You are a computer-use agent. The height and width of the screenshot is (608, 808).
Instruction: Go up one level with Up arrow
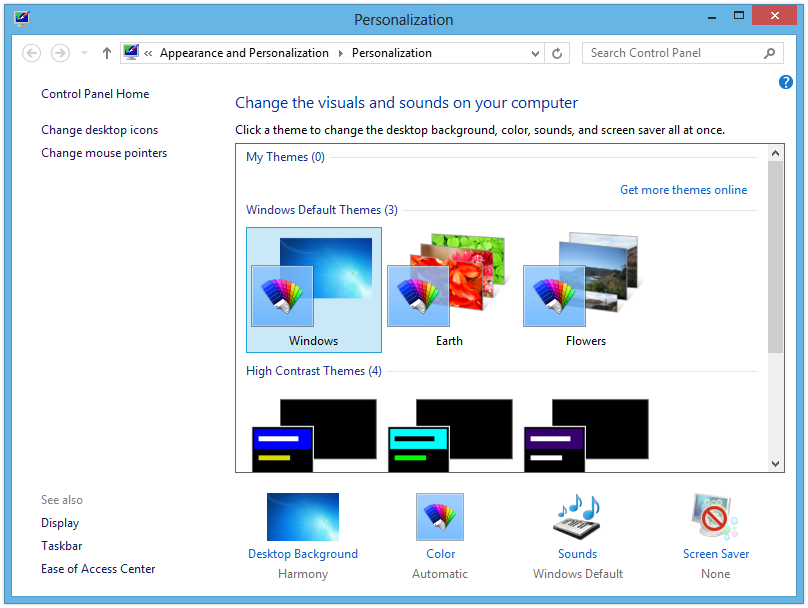(x=107, y=53)
